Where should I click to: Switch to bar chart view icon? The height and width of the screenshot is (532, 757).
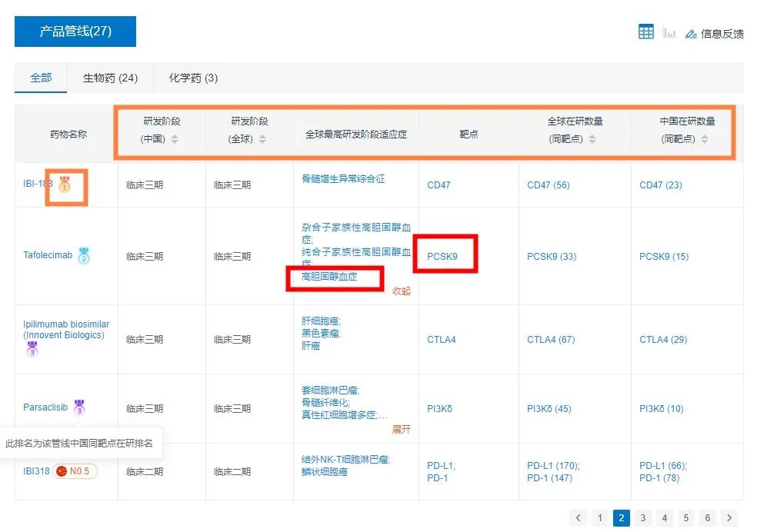coord(669,33)
